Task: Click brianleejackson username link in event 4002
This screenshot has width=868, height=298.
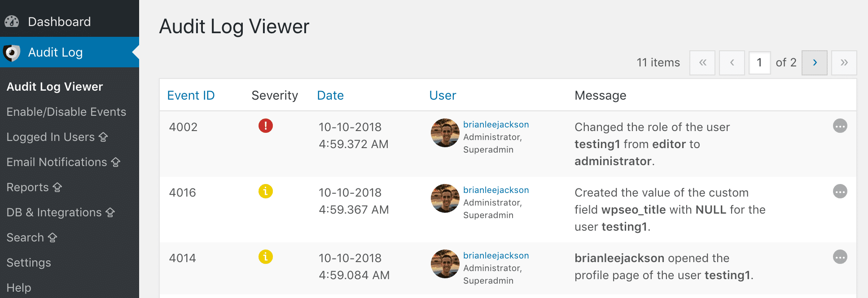Action: [x=496, y=124]
